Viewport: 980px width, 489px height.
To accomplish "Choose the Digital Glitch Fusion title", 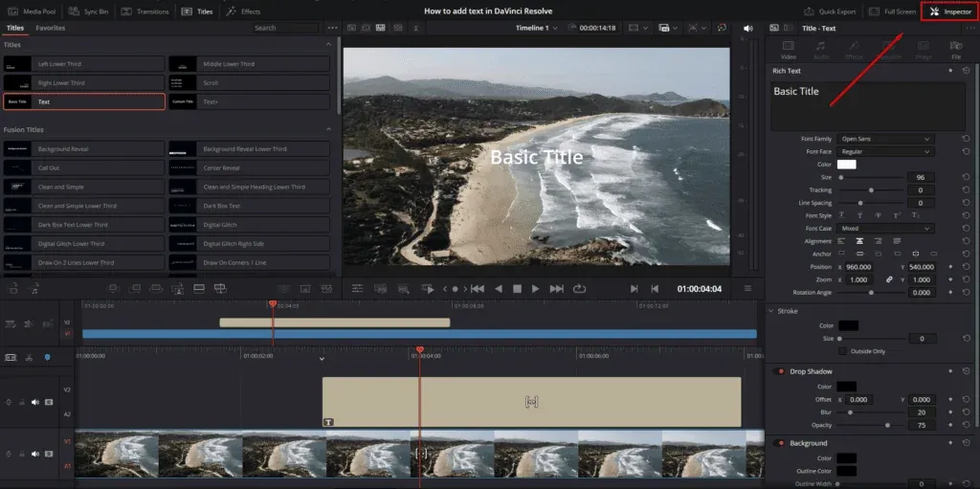I will coord(250,225).
